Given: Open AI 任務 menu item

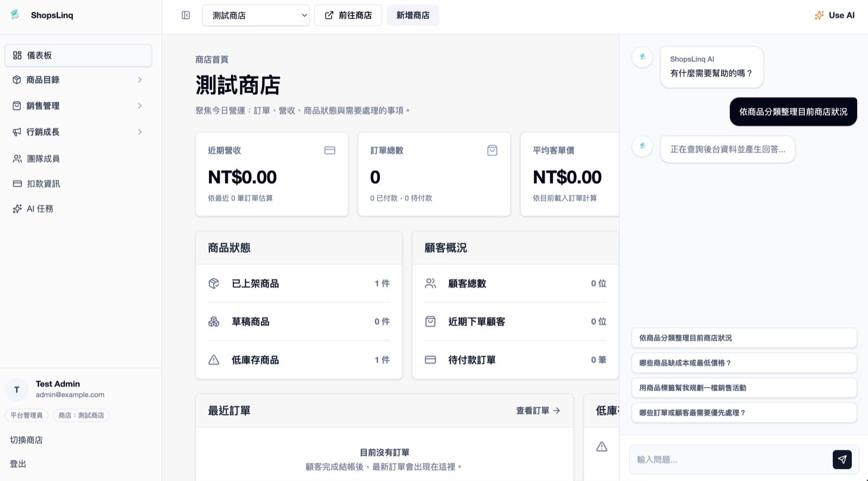Looking at the screenshot, I should point(78,209).
